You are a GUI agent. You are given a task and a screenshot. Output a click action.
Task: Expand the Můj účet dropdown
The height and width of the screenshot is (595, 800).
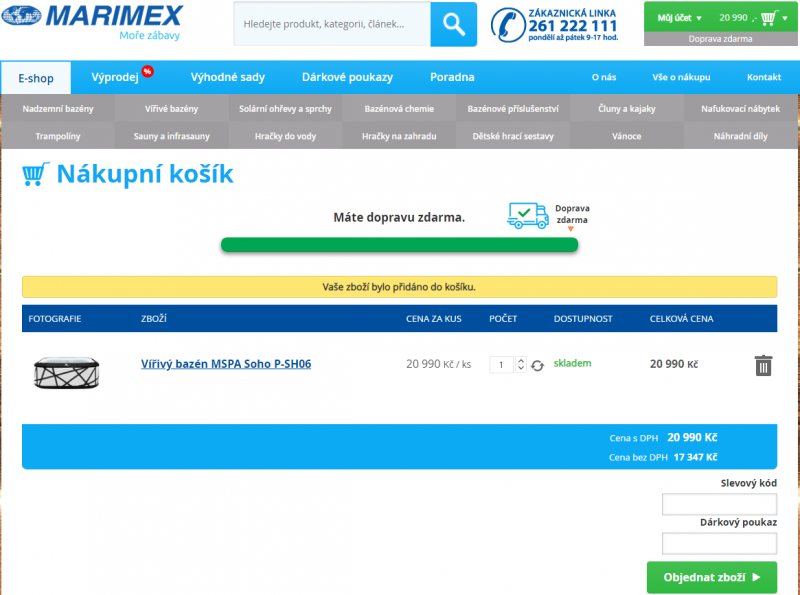(679, 18)
